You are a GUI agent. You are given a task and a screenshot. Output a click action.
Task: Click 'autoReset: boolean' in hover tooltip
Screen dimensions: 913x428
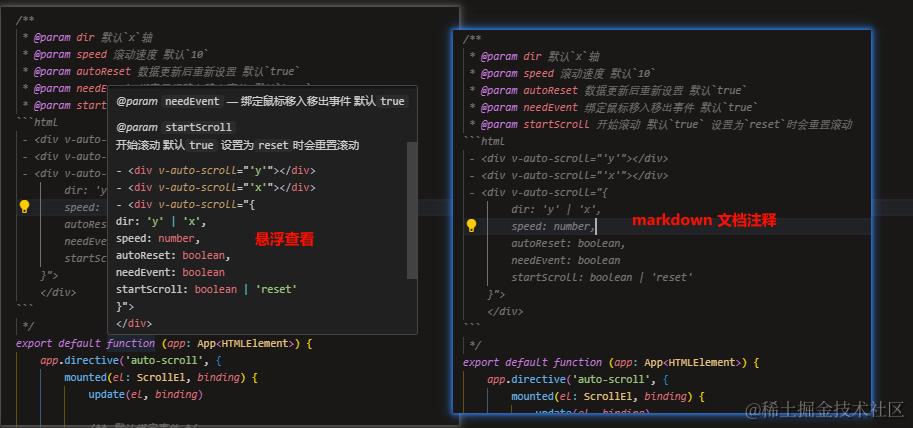click(173, 255)
